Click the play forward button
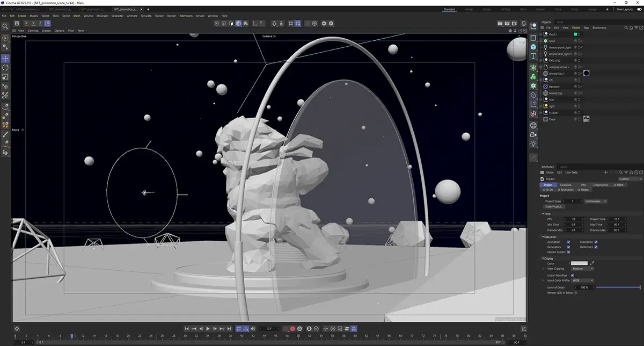Viewport: 644px width, 346px height. coord(208,328)
